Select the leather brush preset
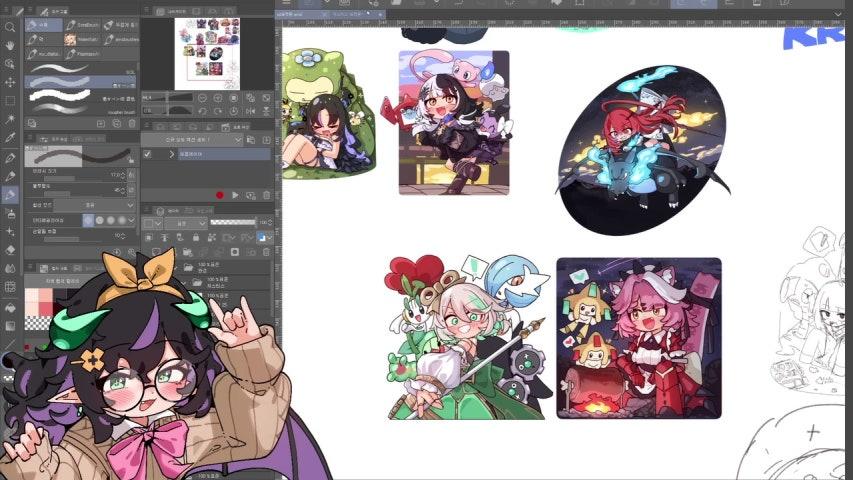This screenshot has width=853, height=480. pos(82,109)
